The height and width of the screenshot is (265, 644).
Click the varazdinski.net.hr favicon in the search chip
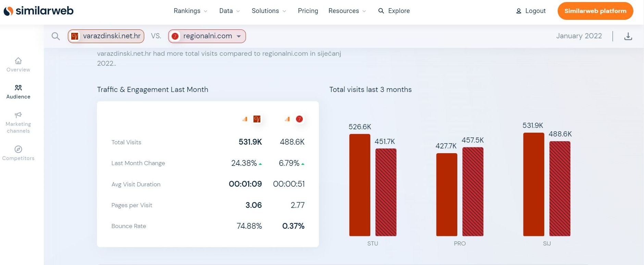[75, 36]
